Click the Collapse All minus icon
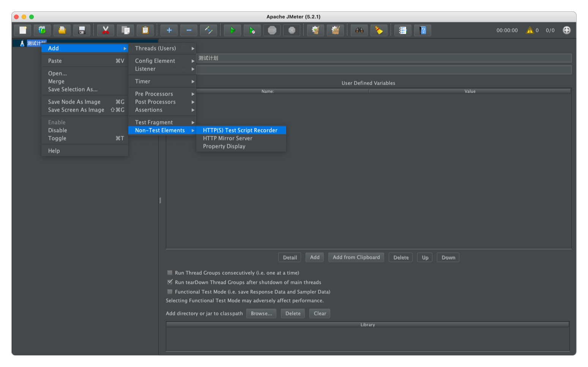The height and width of the screenshot is (367, 588). tap(189, 30)
